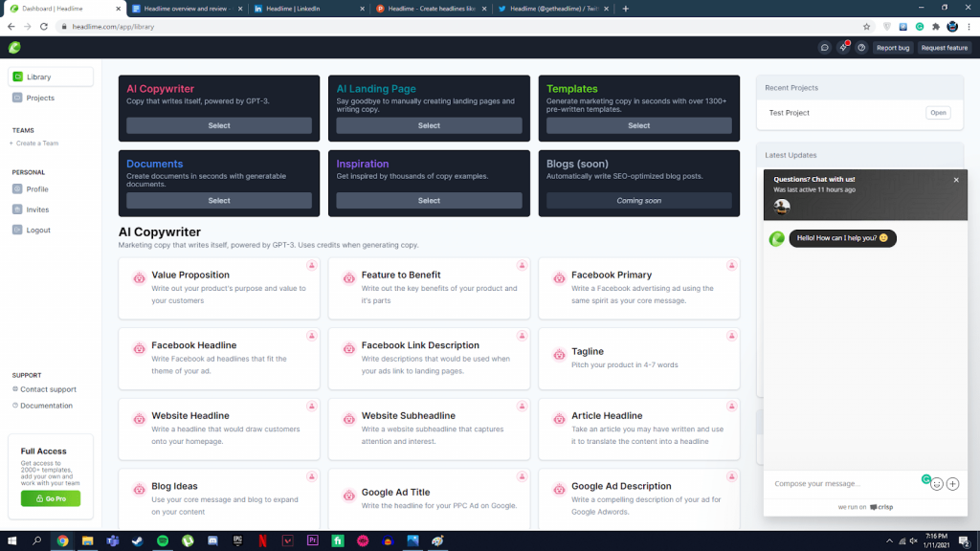Select the Inspiration option
Viewport: 980px width, 551px height.
tap(429, 201)
